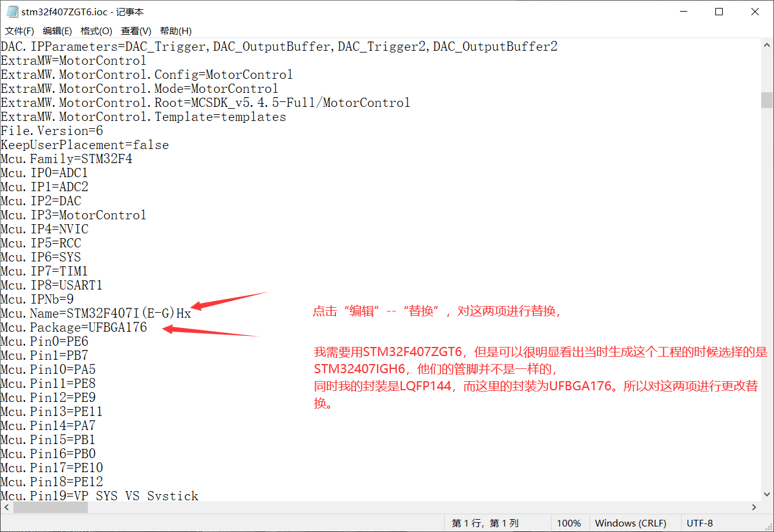
Task: Click line Mcu.Pin10=PA5
Action: tap(48, 370)
